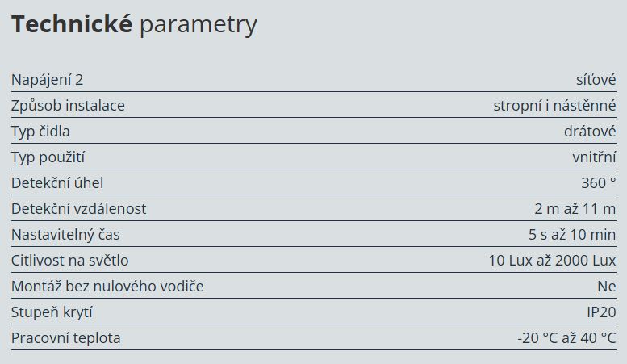Click the "Detekční vzdálenost" label
Viewport: 627px width, 364px height.
[x=78, y=208]
